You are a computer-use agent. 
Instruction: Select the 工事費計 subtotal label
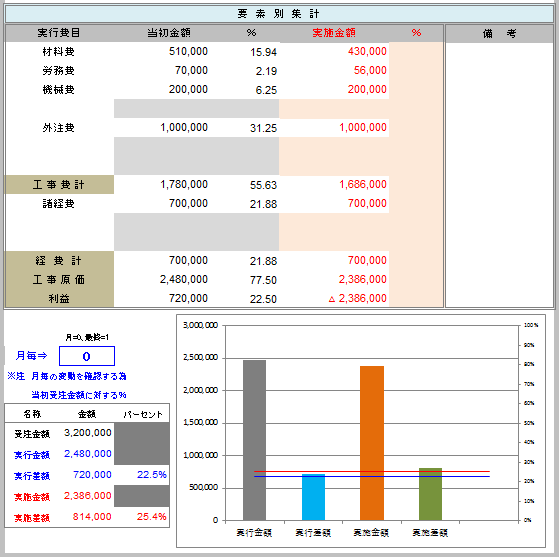(x=59, y=185)
